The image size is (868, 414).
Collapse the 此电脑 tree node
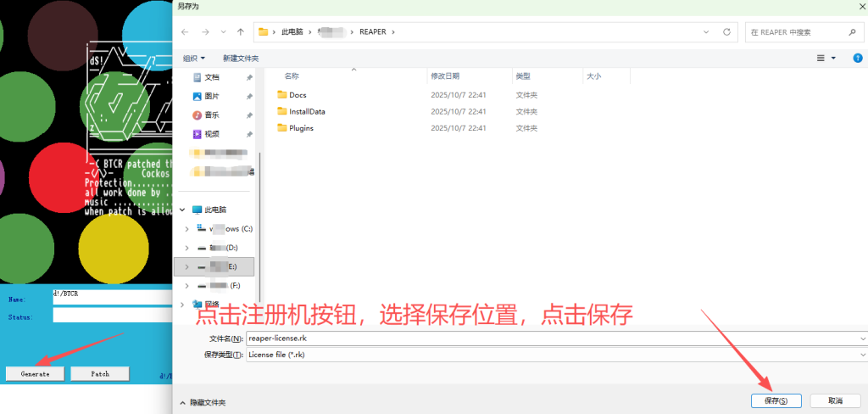click(x=183, y=210)
